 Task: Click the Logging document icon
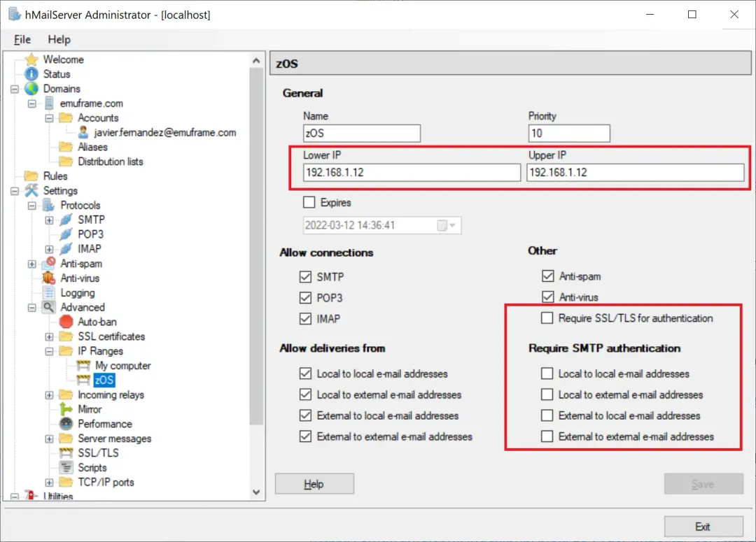[49, 292]
